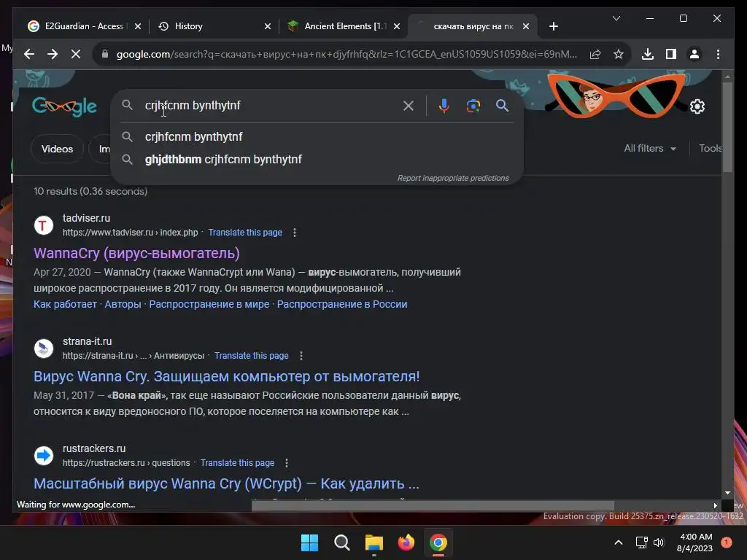Choose suggestion crjhfcnm bynthytnf
Viewport: 747px width, 560px height.
pyautogui.click(x=317, y=136)
